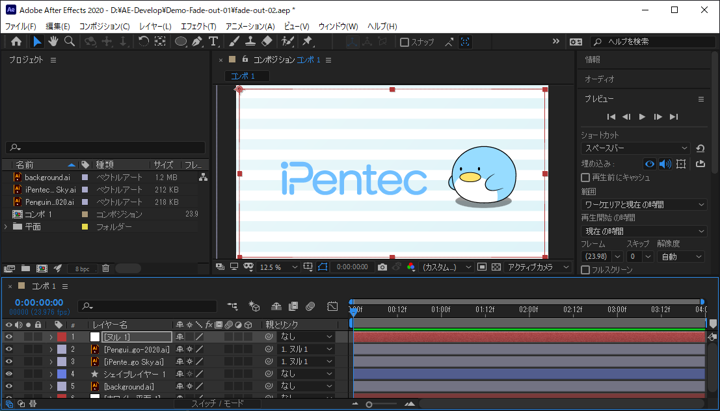Screen dimensions: 720x411
Task: Open 現在の時間 play-from dropdown
Action: pos(644,231)
